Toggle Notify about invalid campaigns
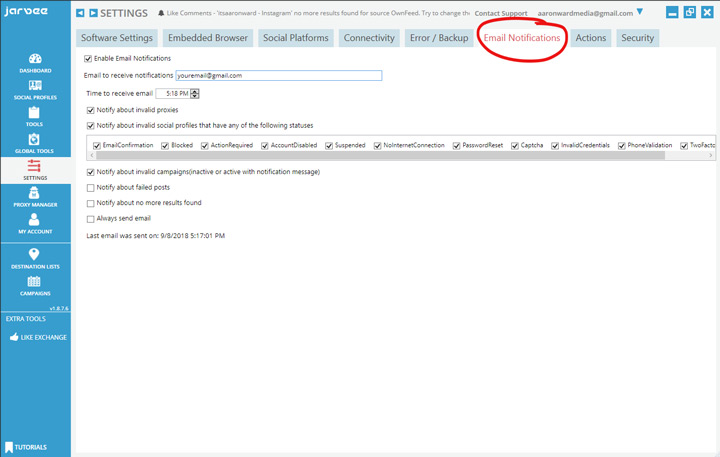Viewport: 720px width, 457px height. pos(90,172)
